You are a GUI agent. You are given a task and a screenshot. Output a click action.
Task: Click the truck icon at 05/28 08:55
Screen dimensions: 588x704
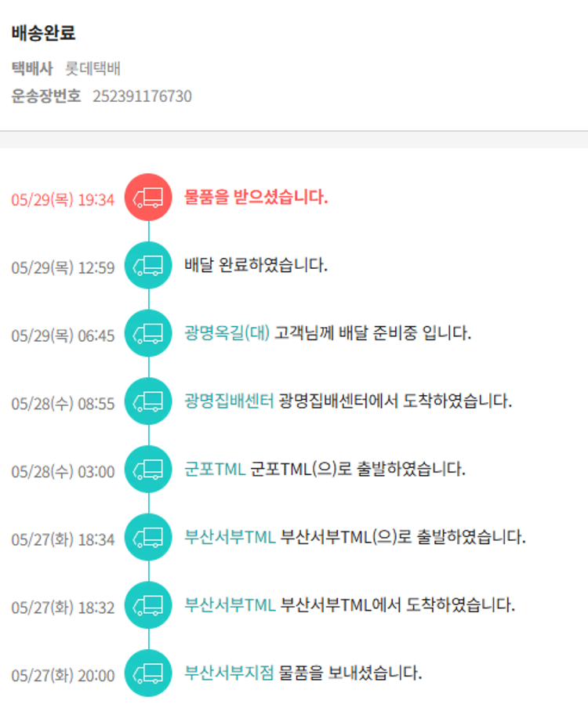coord(148,401)
